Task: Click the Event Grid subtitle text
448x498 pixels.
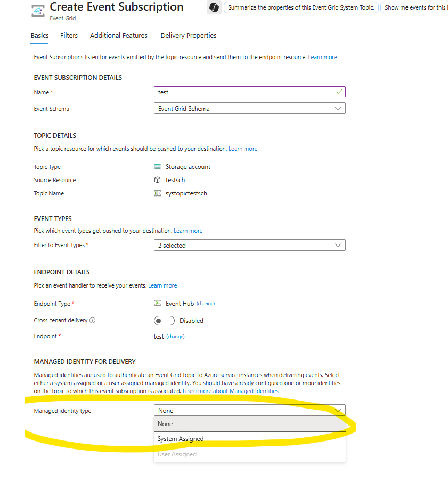Action: (x=63, y=18)
